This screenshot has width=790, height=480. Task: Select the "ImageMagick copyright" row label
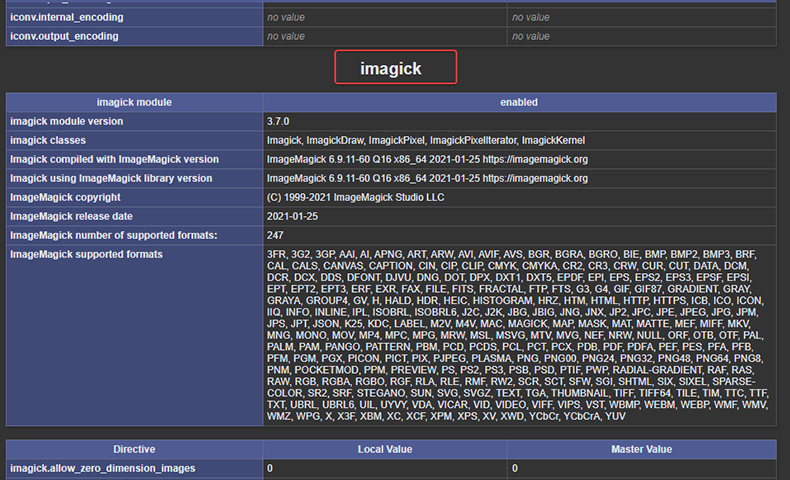coord(65,197)
